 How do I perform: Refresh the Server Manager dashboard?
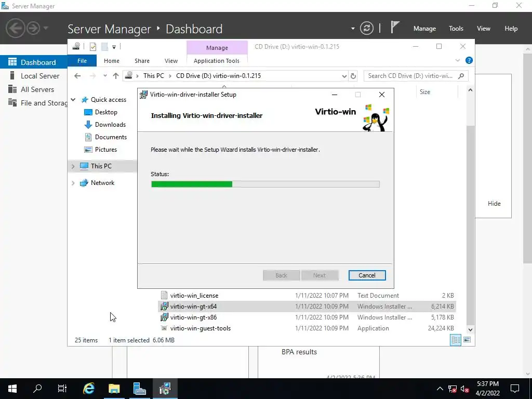tap(367, 28)
